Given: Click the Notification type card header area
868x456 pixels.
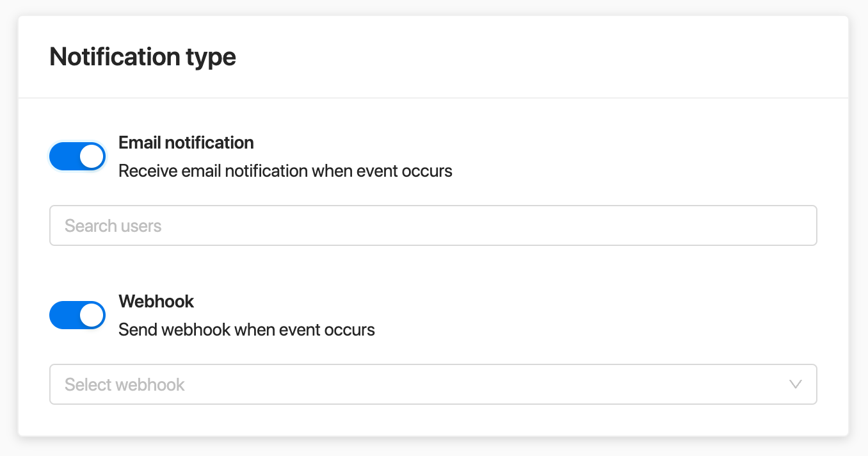Looking at the screenshot, I should pos(433,57).
